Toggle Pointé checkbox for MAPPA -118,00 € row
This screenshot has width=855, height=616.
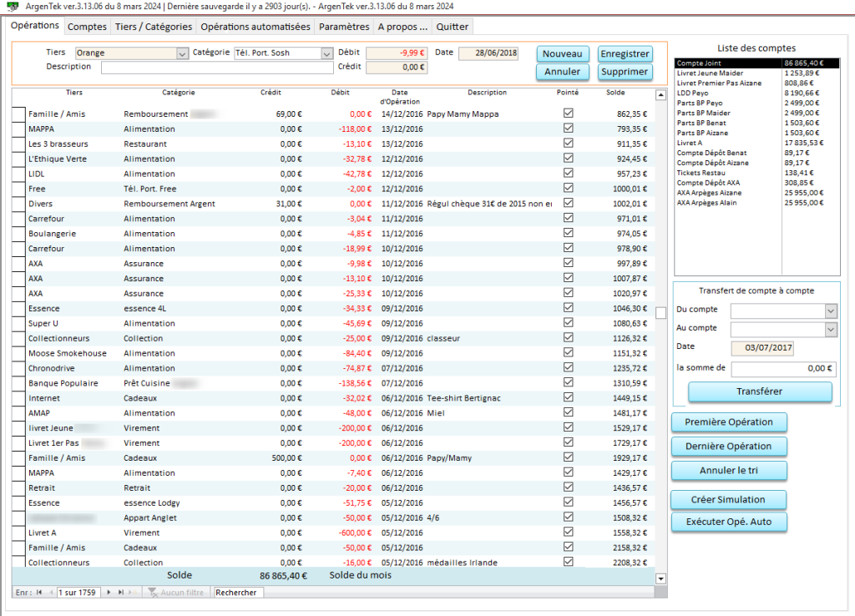point(569,129)
